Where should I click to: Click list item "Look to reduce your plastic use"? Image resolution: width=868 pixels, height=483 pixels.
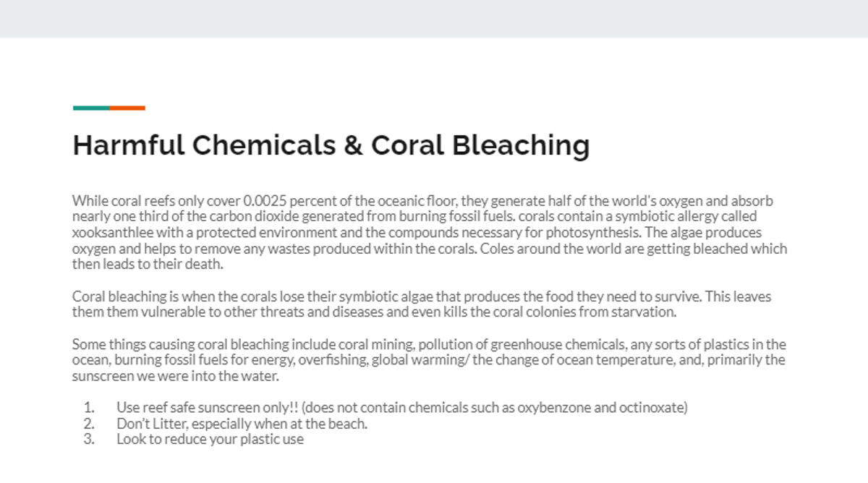tap(210, 440)
